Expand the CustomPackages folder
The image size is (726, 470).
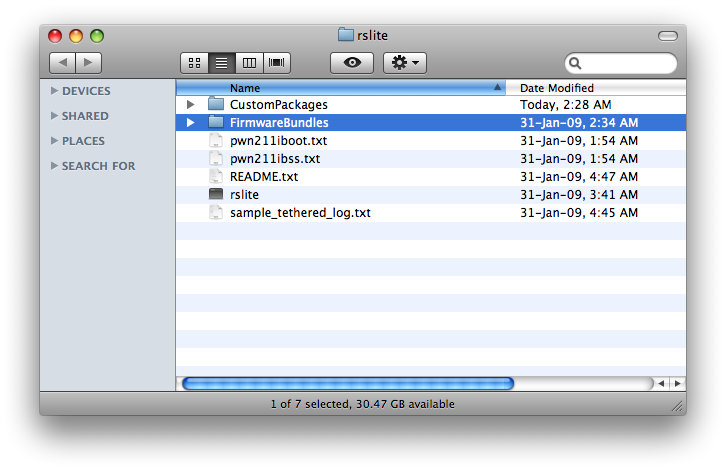coord(190,105)
